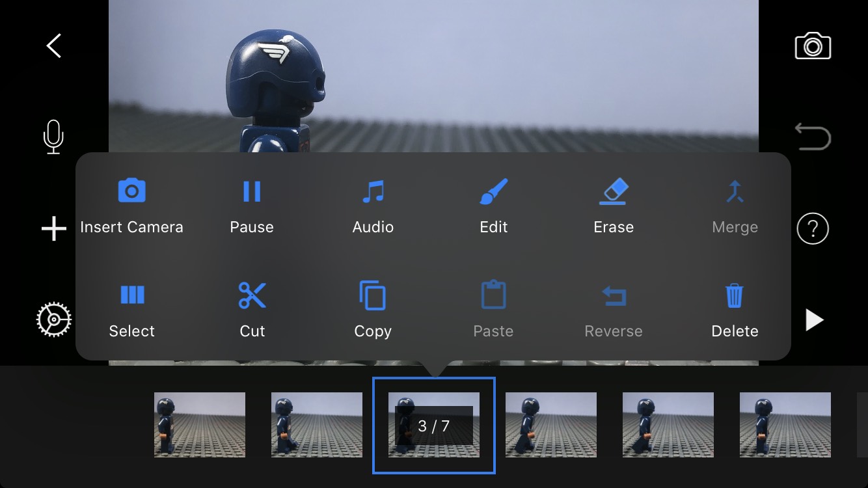Open the camera capture mode

coord(813,46)
